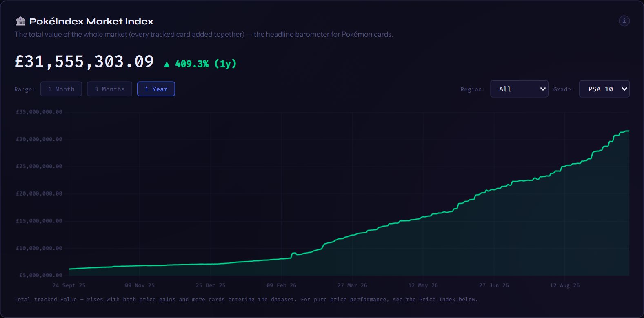
Task: Click the £15,000,000.00 axis label
Action: pos(39,221)
